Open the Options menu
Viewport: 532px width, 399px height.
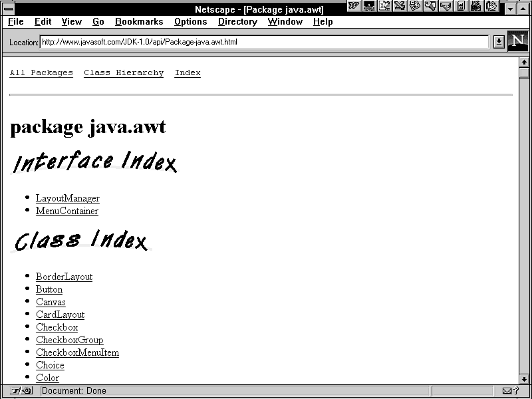click(191, 22)
